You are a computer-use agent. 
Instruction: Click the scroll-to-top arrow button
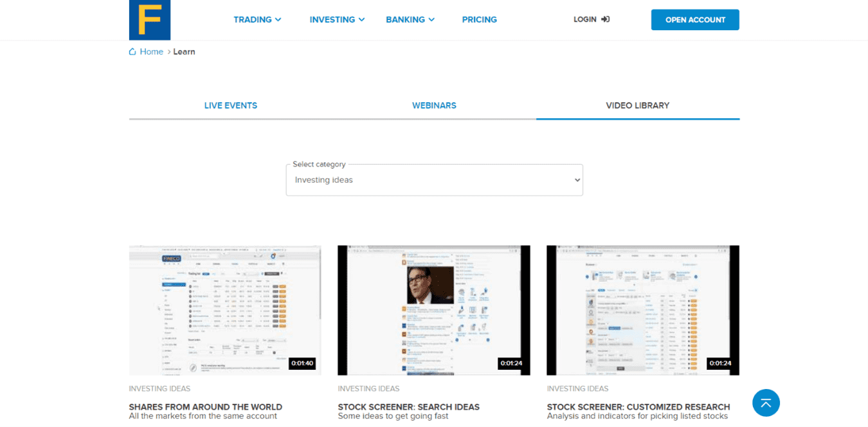click(x=765, y=403)
